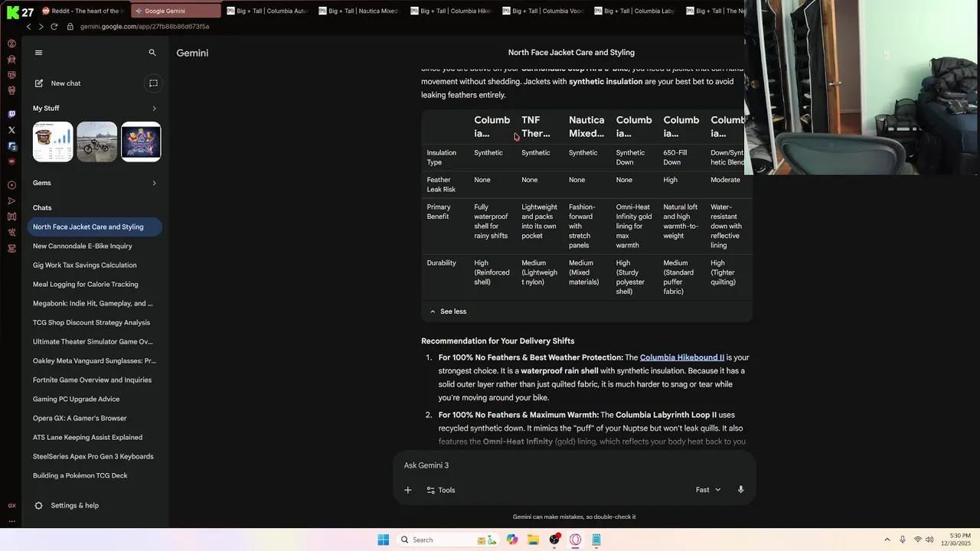This screenshot has height=551, width=980.
Task: Click the Windows taskbar Search box
Action: (x=448, y=540)
